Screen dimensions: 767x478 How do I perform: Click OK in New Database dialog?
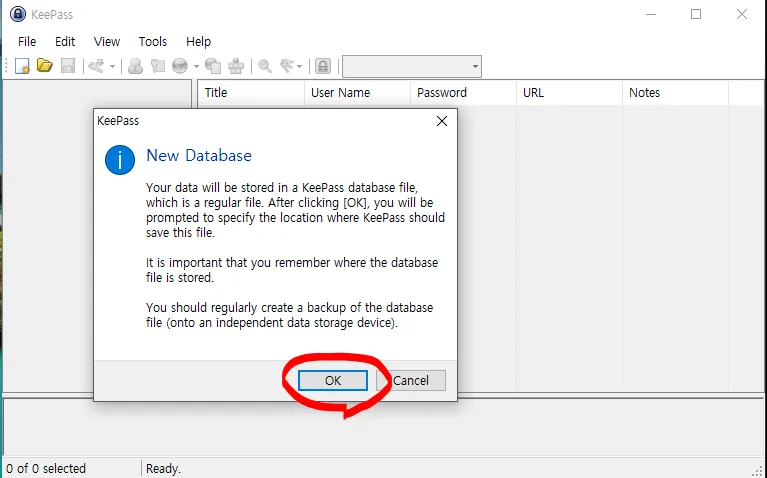(x=333, y=380)
